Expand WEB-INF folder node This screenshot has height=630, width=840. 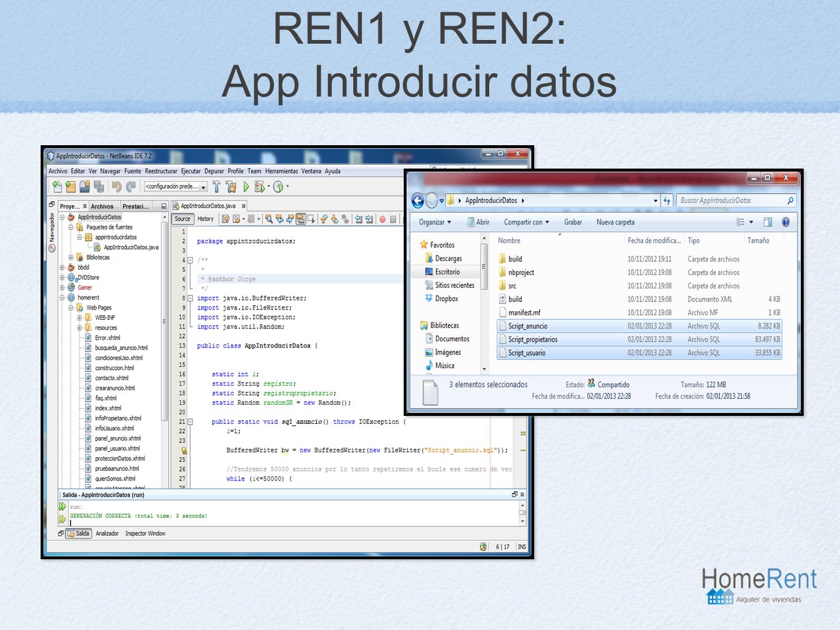(79, 318)
